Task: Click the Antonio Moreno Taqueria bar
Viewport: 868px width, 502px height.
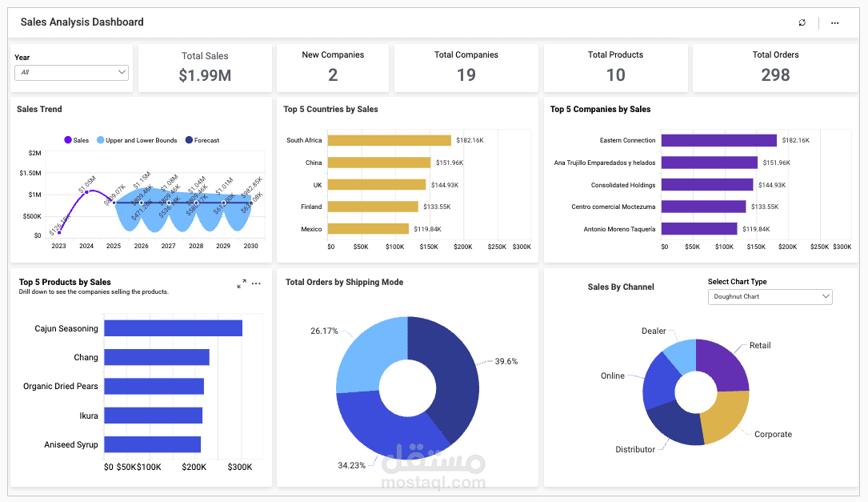Action: point(699,229)
